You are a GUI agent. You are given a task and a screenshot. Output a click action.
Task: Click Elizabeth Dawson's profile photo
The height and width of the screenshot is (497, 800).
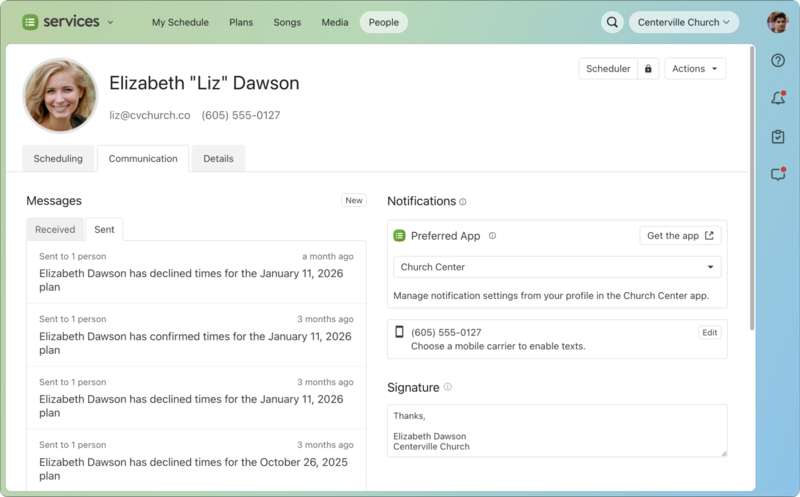point(60,96)
